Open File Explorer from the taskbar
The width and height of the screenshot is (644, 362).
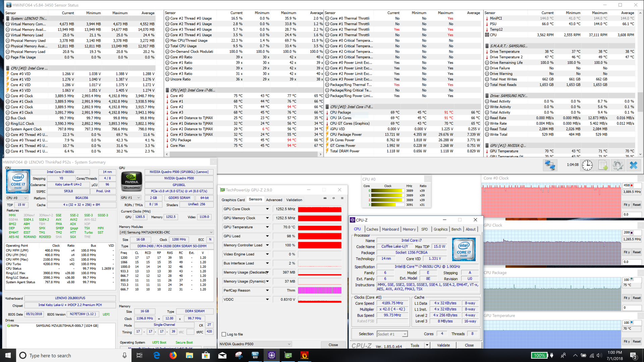pyautogui.click(x=190, y=355)
